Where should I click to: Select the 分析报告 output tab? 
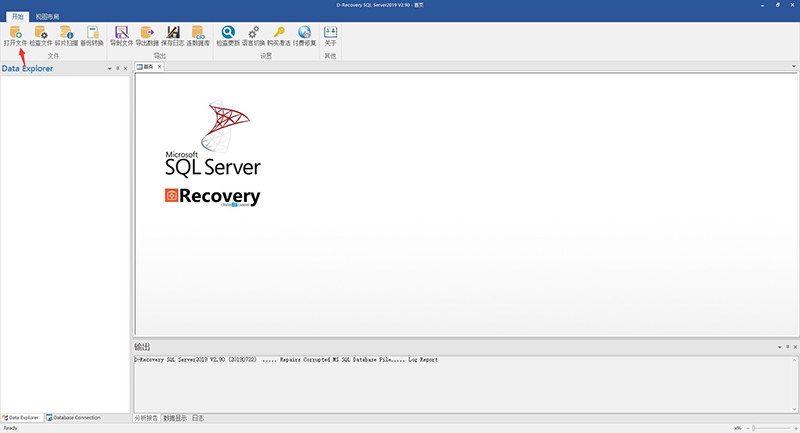[146, 418]
